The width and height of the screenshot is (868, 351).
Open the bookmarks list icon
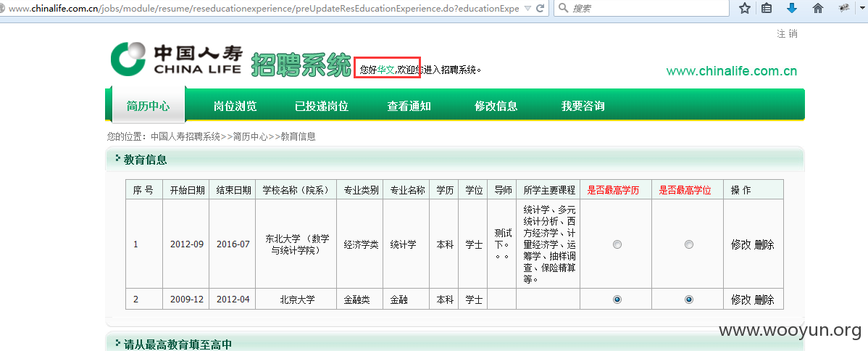(767, 8)
